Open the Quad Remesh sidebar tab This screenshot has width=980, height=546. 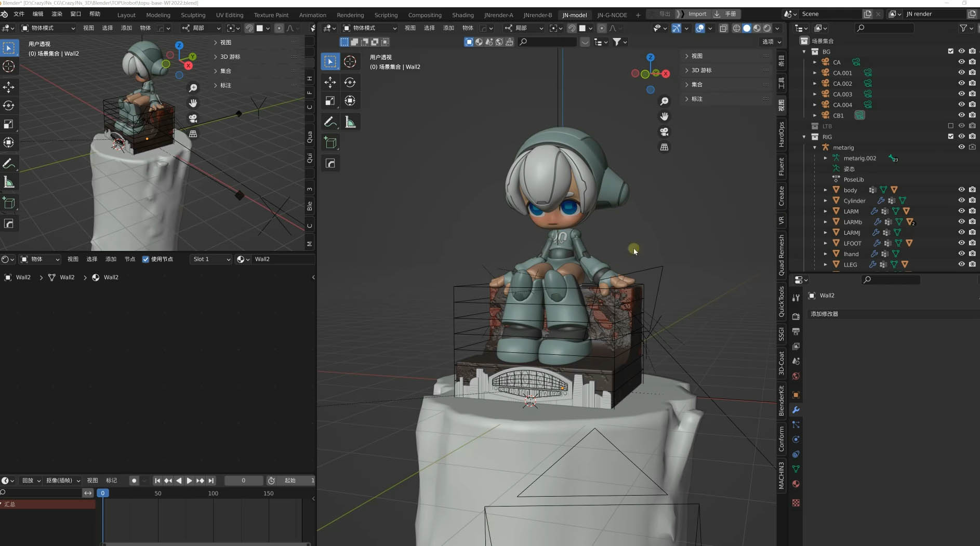(x=781, y=255)
